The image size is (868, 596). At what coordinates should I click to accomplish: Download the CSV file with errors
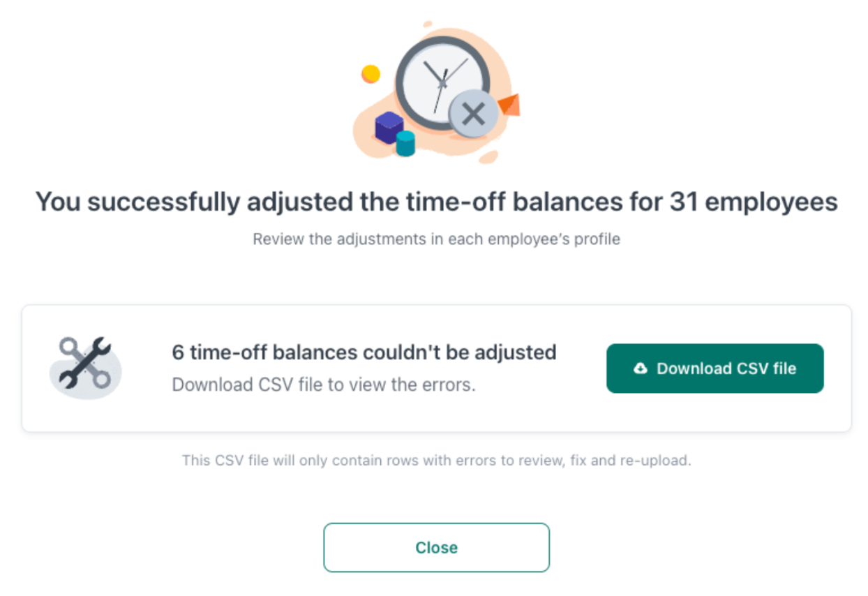coord(714,368)
